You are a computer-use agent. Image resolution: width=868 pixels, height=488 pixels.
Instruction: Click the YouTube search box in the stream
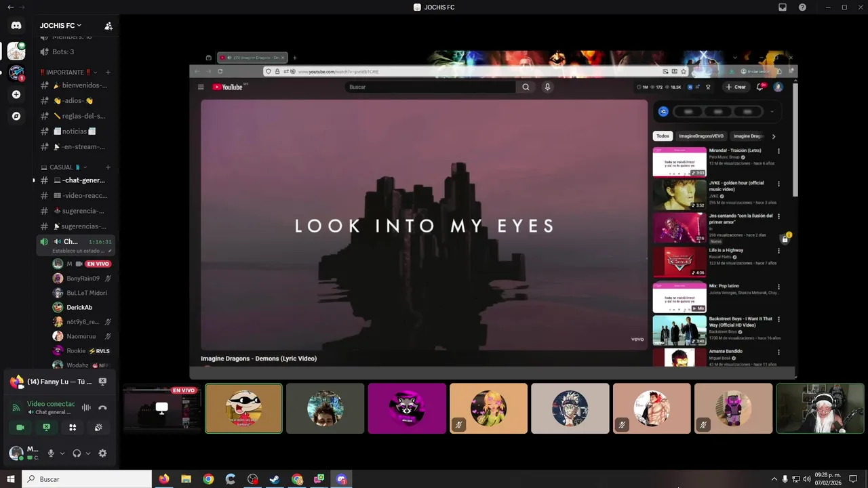click(x=430, y=87)
